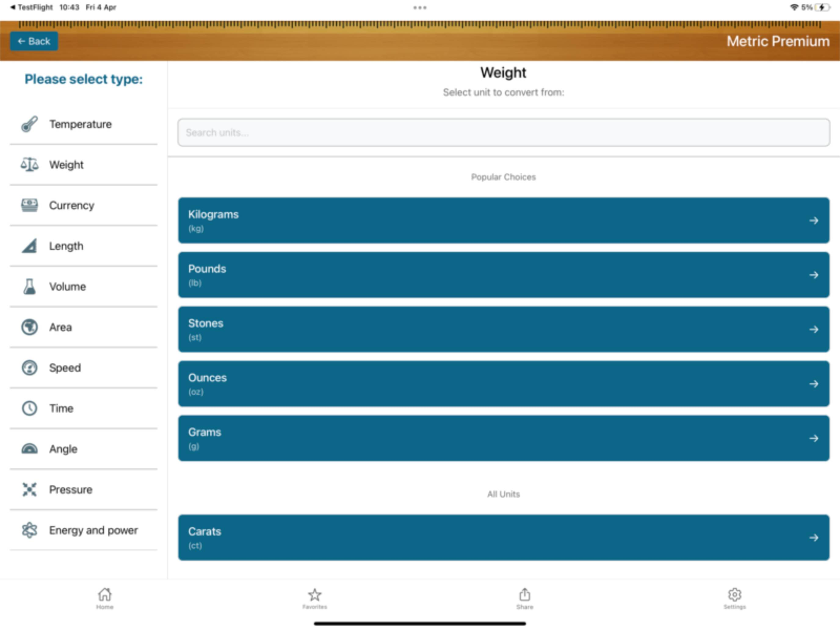This screenshot has height=630, width=840.
Task: Focus the Search units field
Action: pos(504,132)
